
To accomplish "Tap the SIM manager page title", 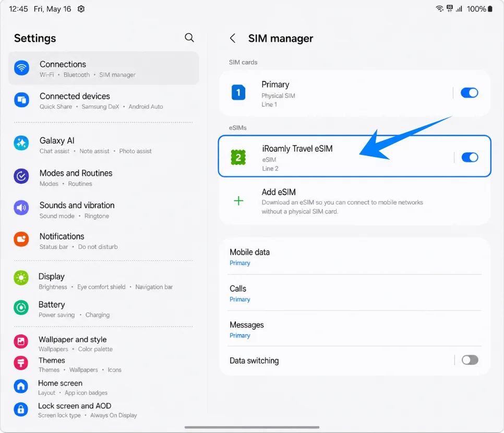I will tap(280, 38).
